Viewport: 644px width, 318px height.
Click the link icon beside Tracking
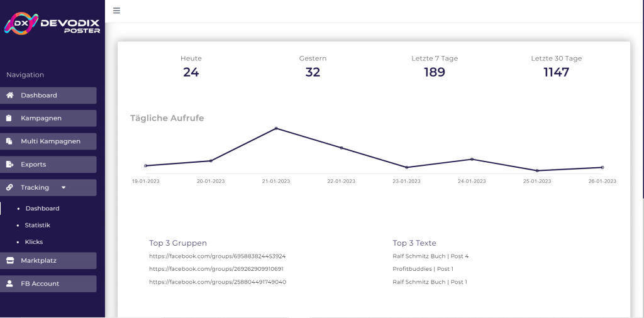point(9,187)
